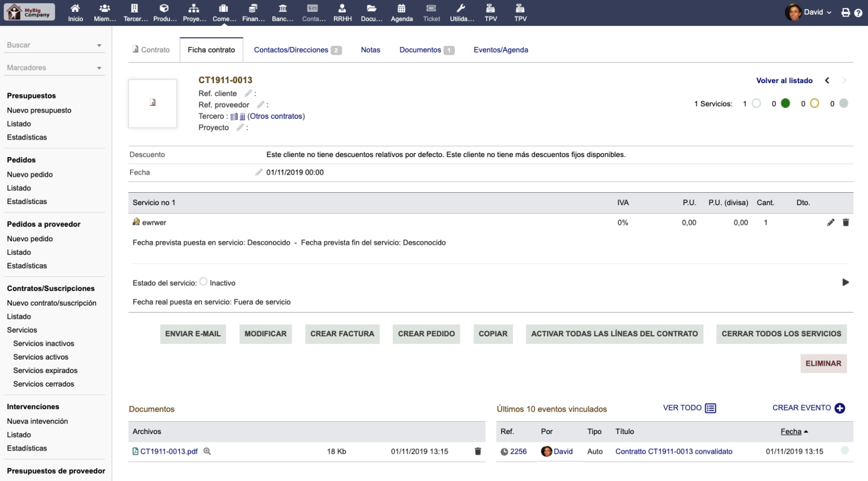Click the MODIFICAR button

pos(266,334)
